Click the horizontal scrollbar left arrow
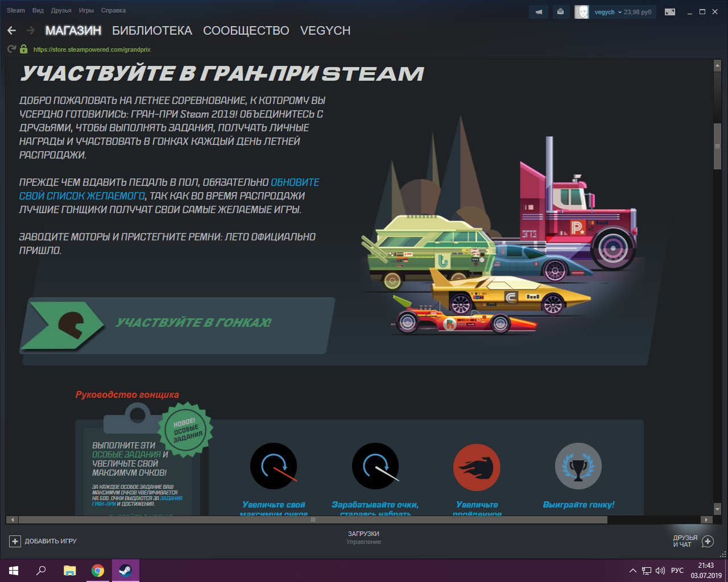 point(12,519)
